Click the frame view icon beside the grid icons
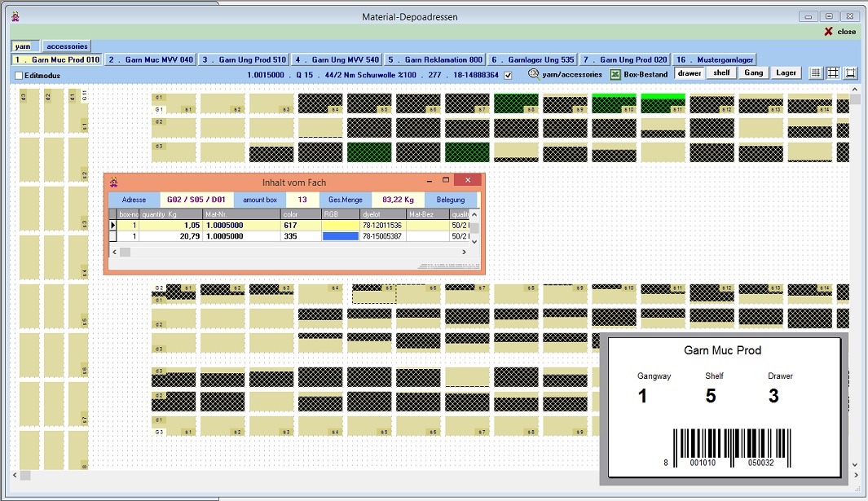Image resolution: width=868 pixels, height=501 pixels. 851,73
